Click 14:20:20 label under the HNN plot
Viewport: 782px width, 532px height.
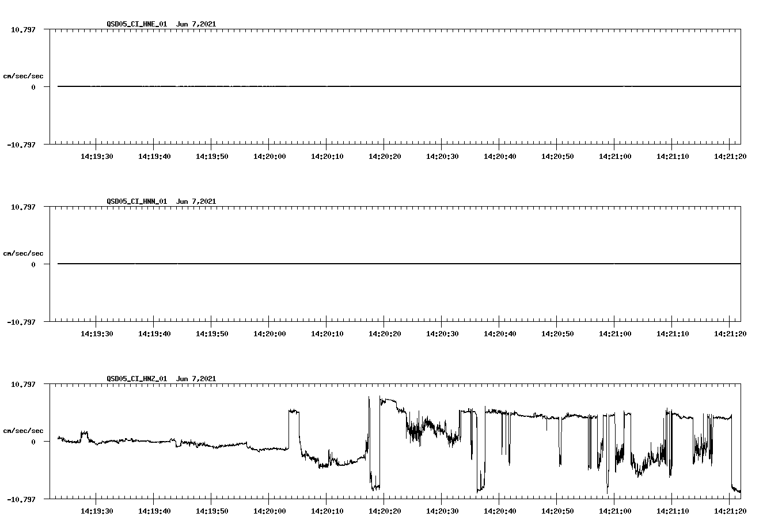[x=385, y=333]
